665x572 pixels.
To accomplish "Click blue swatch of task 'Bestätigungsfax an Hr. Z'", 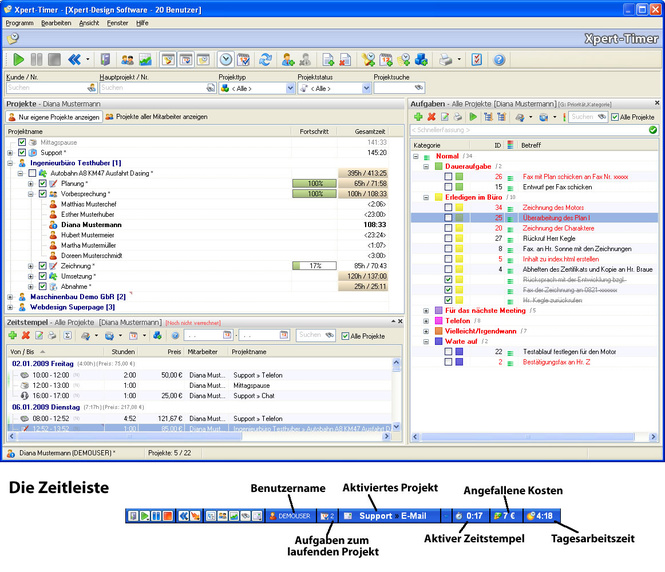I will coord(459,362).
